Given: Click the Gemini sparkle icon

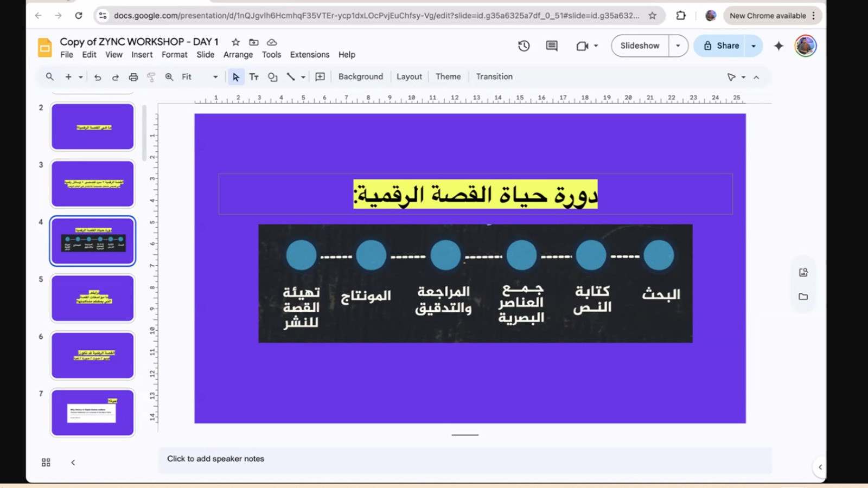Looking at the screenshot, I should click(x=778, y=46).
